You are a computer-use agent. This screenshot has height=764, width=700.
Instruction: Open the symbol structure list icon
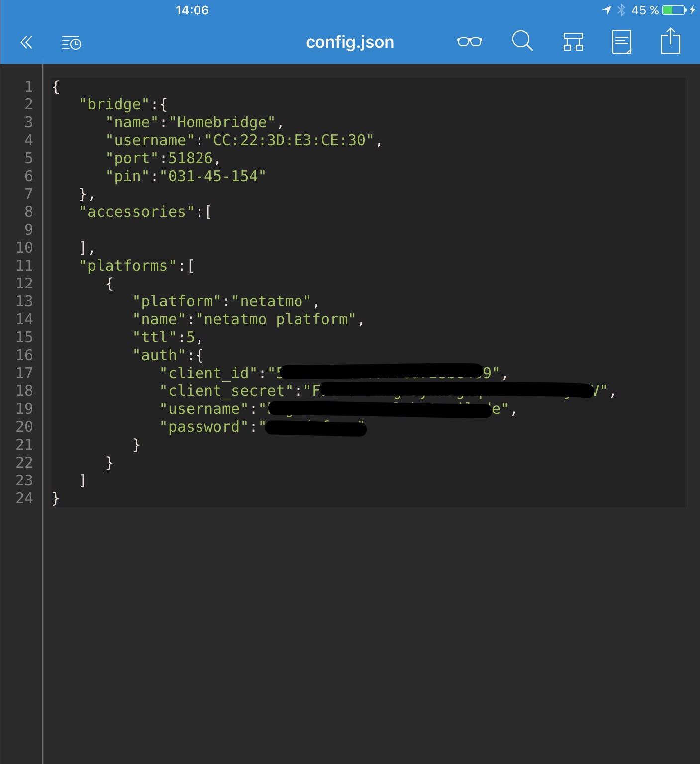tap(573, 42)
